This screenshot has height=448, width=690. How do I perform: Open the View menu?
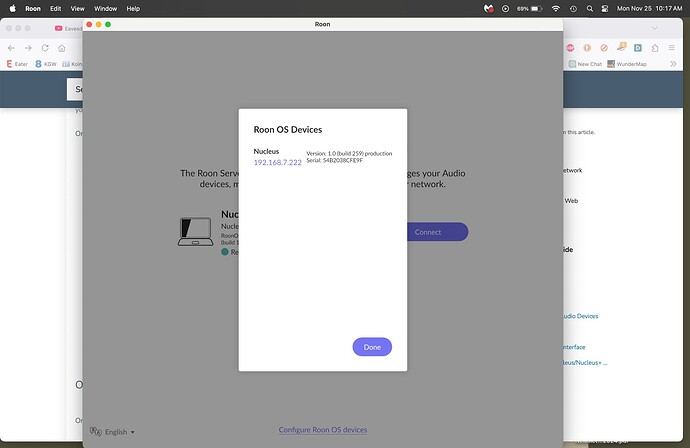pyautogui.click(x=77, y=8)
